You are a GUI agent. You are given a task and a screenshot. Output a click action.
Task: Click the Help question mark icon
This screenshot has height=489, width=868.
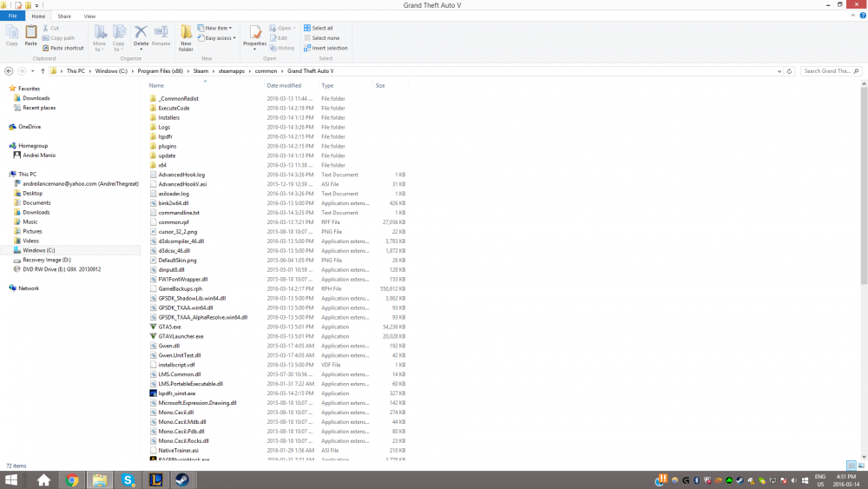point(863,16)
